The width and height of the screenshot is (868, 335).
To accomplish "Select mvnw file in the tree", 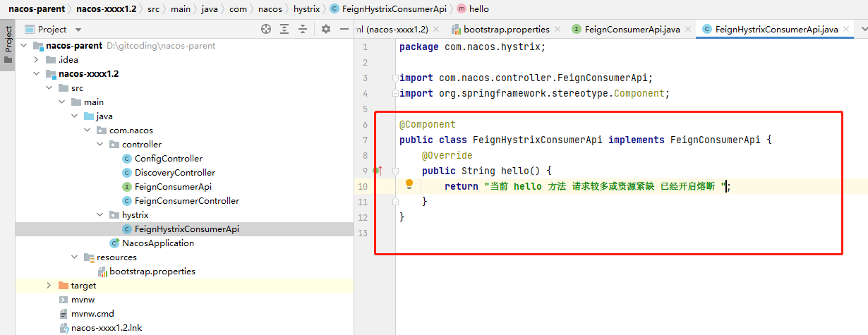I will pyautogui.click(x=82, y=300).
